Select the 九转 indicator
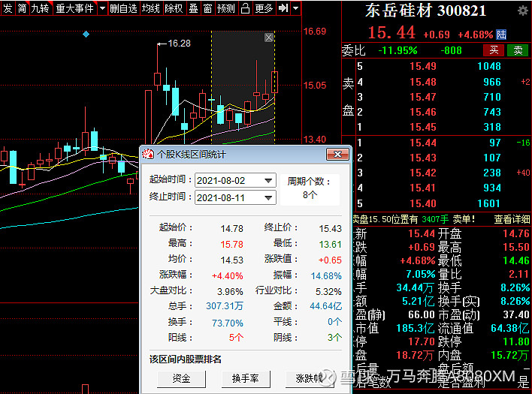532x394 pixels. 40,8
